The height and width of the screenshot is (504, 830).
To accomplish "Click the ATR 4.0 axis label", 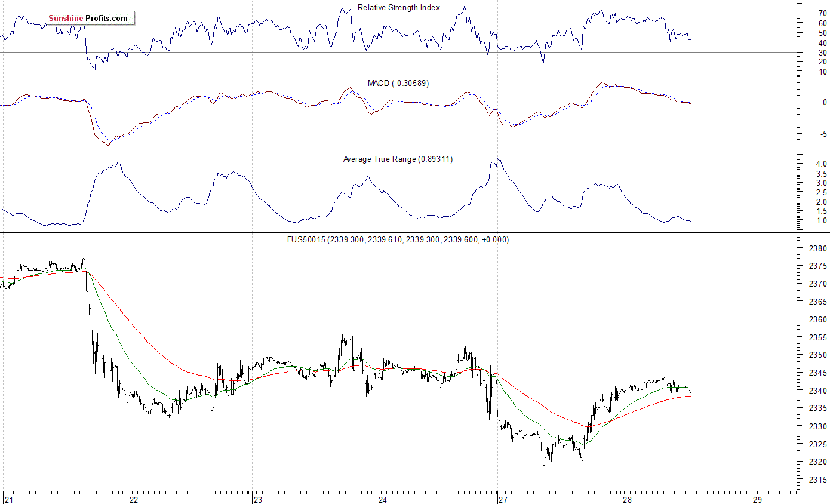I will (x=821, y=164).
